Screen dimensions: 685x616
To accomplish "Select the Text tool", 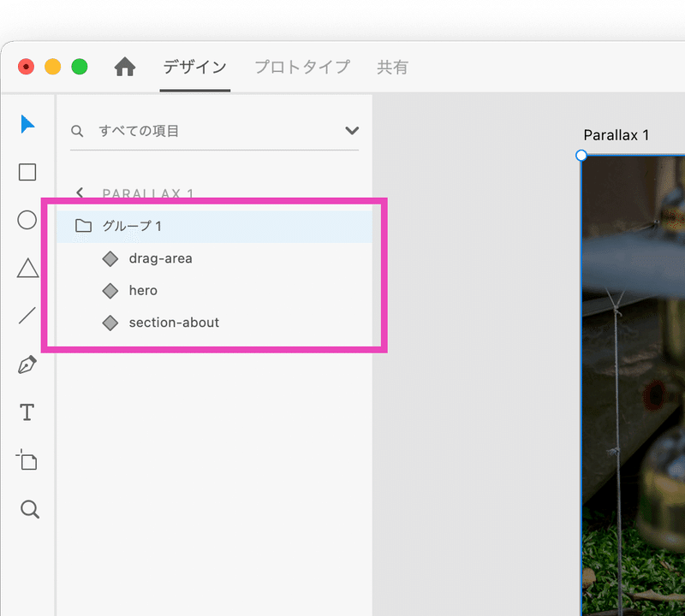I will tap(27, 412).
